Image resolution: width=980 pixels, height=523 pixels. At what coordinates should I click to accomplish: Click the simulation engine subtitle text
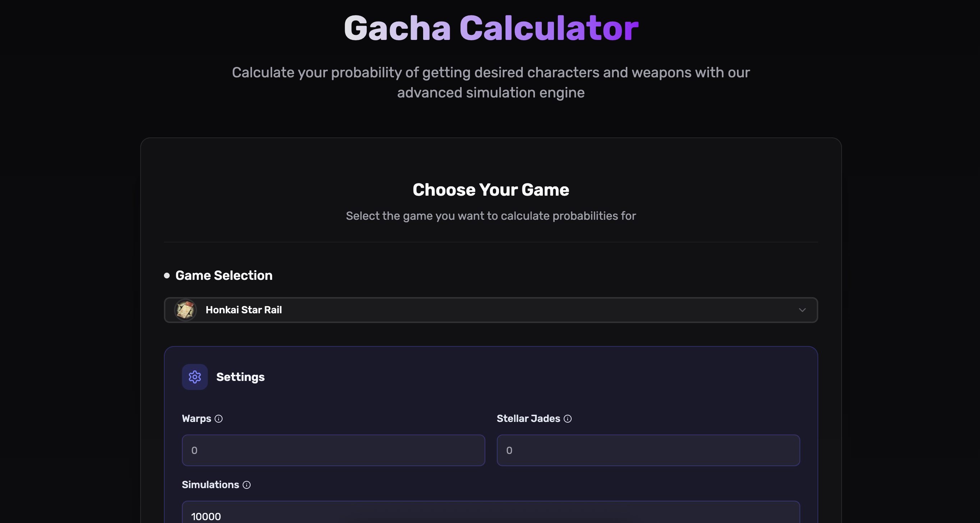[x=491, y=82]
